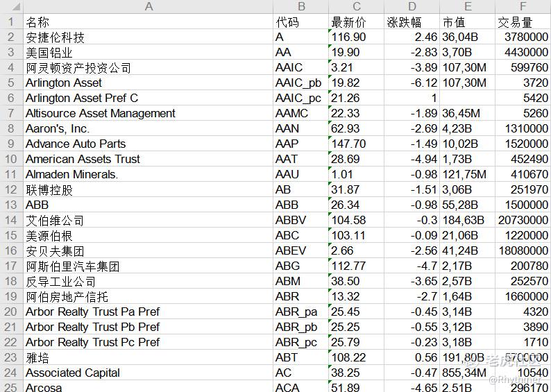Select cell Arbor Realty Trust Pa Pref

point(148,312)
